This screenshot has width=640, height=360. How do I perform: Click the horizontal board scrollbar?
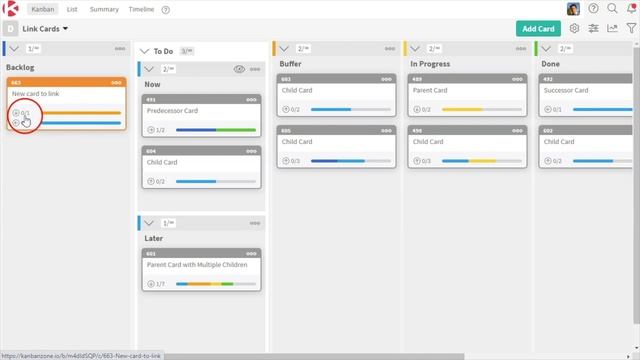point(314,356)
